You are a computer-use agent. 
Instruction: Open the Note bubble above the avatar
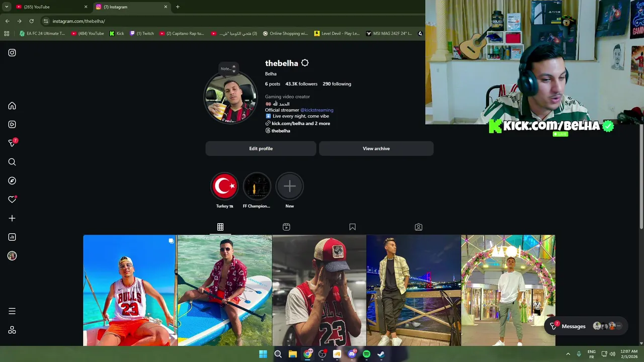pos(227,68)
